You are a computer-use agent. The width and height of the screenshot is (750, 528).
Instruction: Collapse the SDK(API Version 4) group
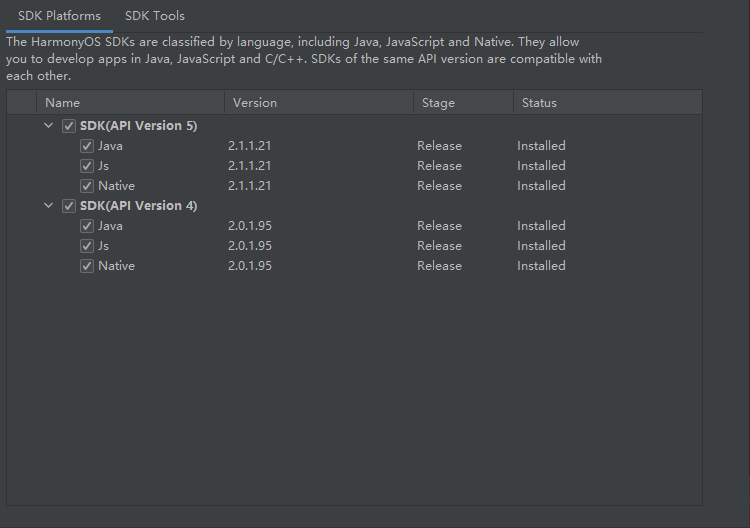(48, 206)
